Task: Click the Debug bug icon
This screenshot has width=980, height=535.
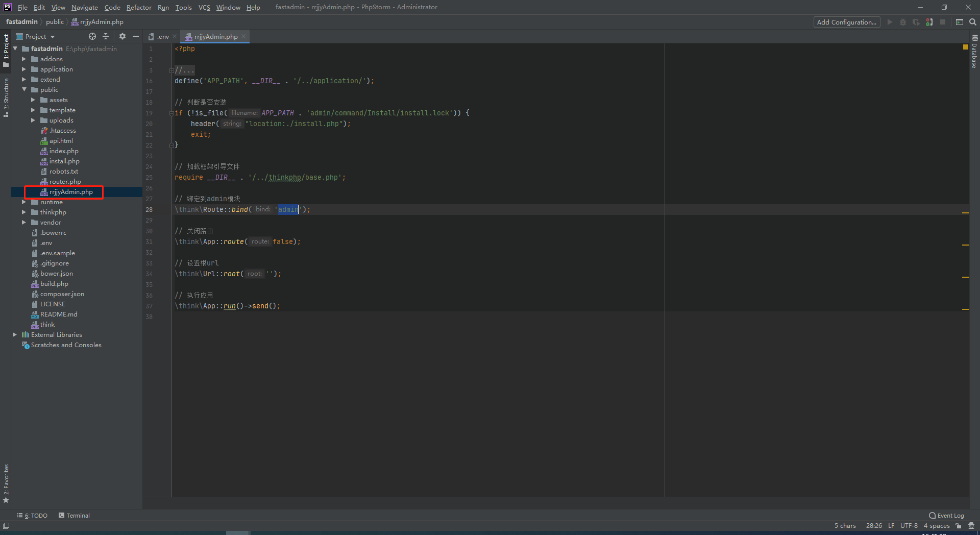Action: [x=903, y=22]
